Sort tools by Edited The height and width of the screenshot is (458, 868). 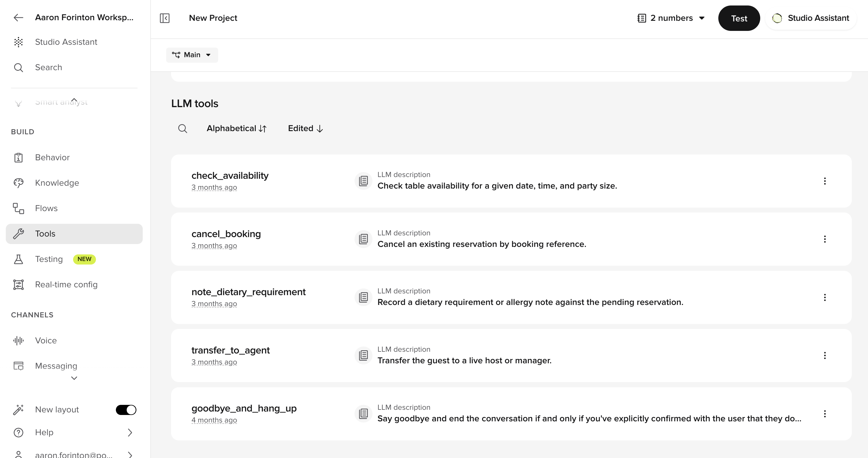(305, 128)
